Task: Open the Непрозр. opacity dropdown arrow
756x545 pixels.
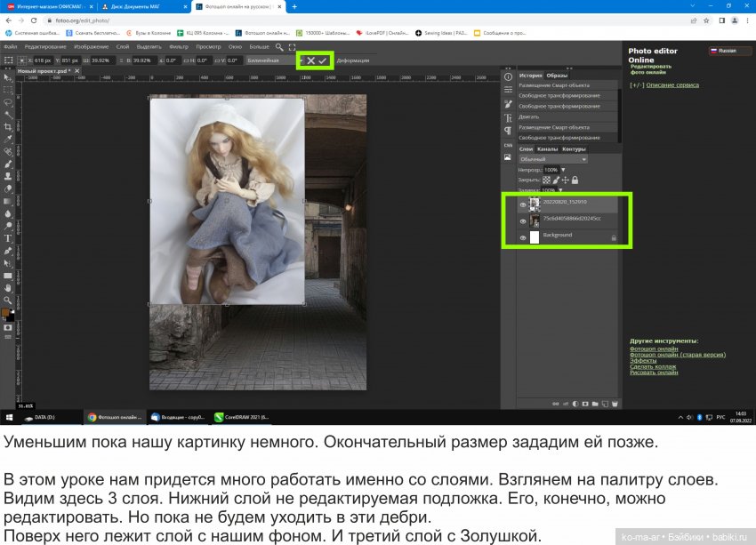Action: (564, 170)
